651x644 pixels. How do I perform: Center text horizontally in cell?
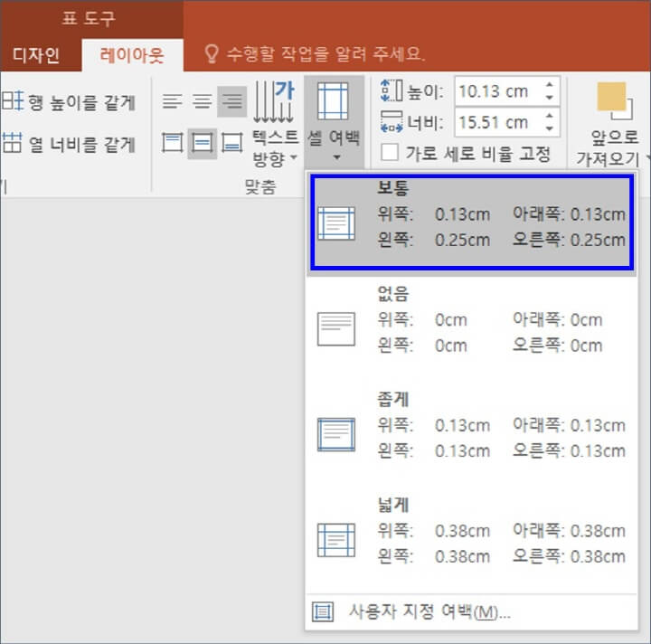[203, 101]
